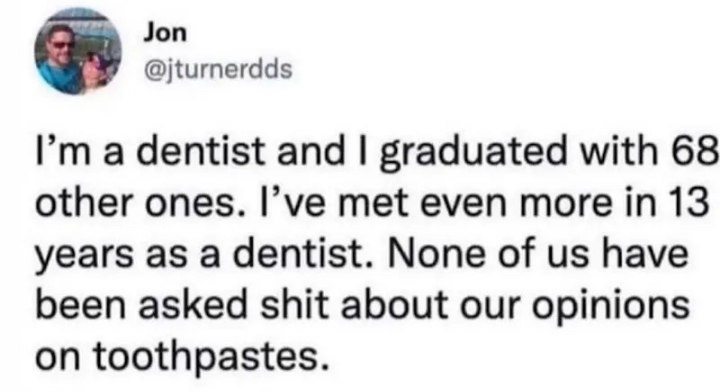Click the word "been" in tweet
720x392 pixels.
click(x=80, y=304)
